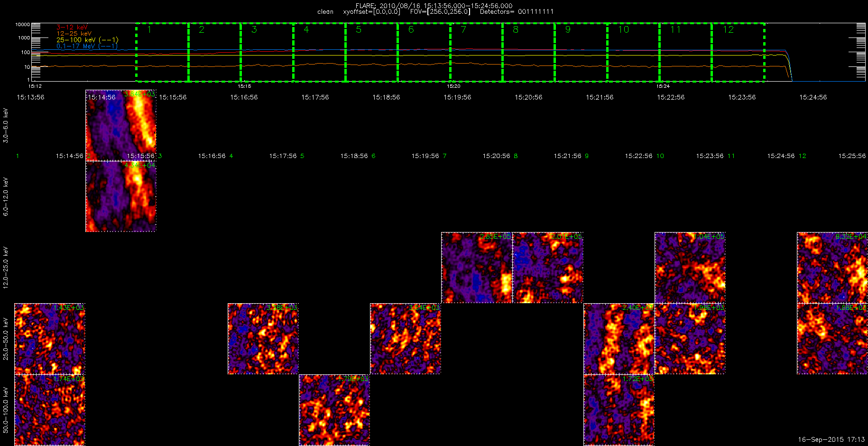Open the 12-25 keV image labeled 2.85E+05
Screen dimensions: 868x446
pyautogui.click(x=477, y=268)
